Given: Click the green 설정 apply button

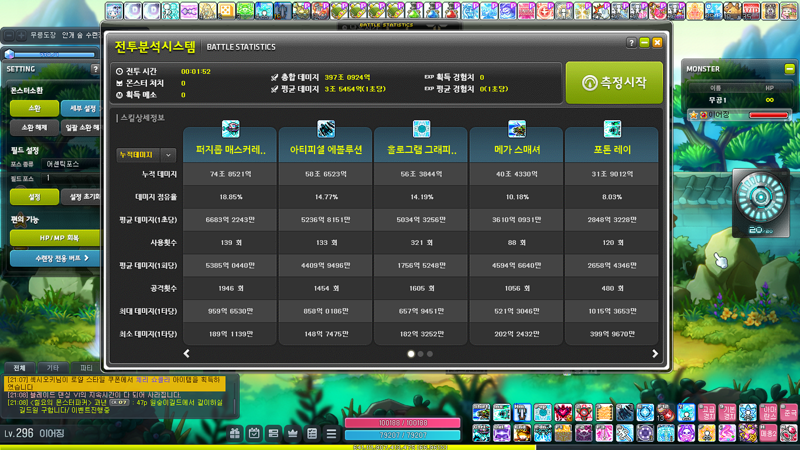Looking at the screenshot, I should coord(34,197).
